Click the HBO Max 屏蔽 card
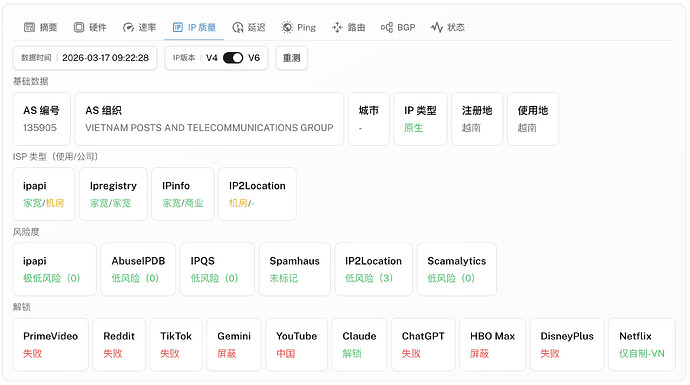Screen dimensions: 690x385 point(492,345)
